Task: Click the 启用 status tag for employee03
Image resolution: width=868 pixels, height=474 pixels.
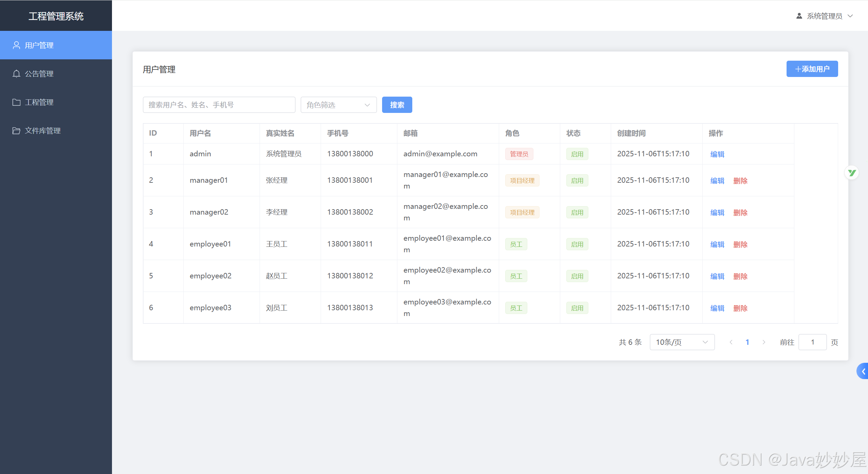Action: point(577,308)
